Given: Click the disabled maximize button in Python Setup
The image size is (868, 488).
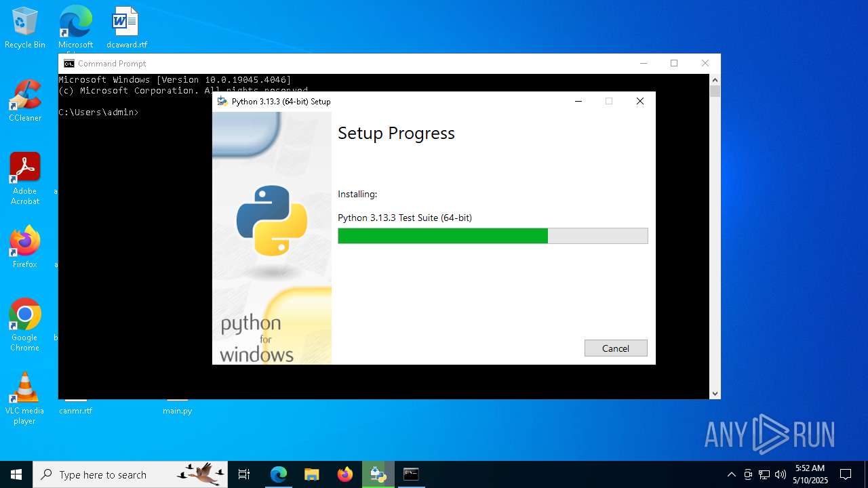Looking at the screenshot, I should tap(609, 101).
